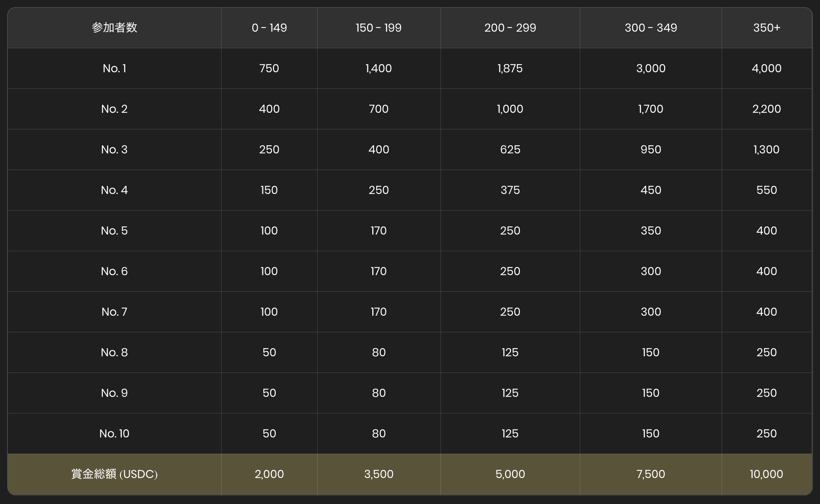Click the 300 - 349 column header

[651, 28]
